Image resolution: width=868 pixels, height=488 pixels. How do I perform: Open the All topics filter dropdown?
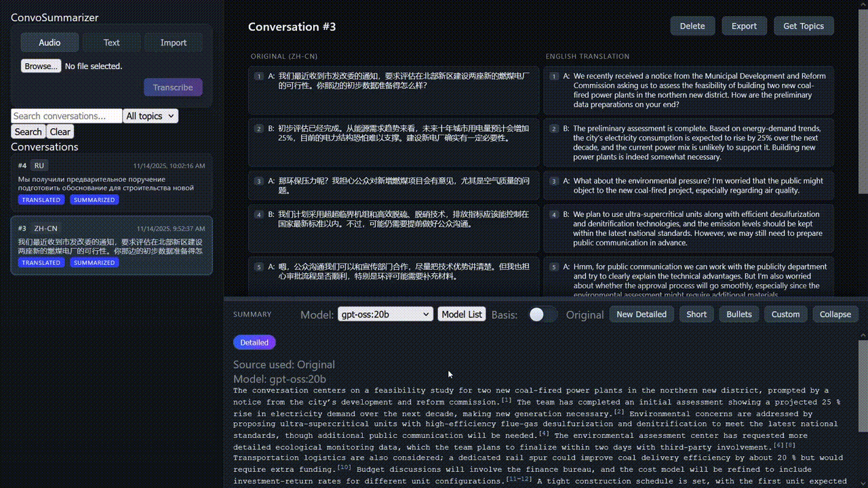[150, 116]
